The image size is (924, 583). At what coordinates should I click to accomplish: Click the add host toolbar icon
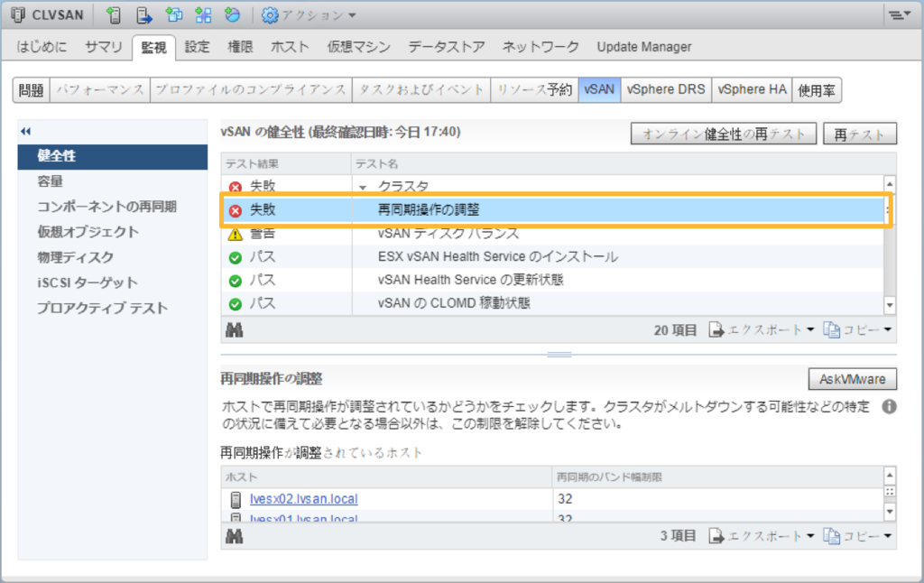pos(114,14)
